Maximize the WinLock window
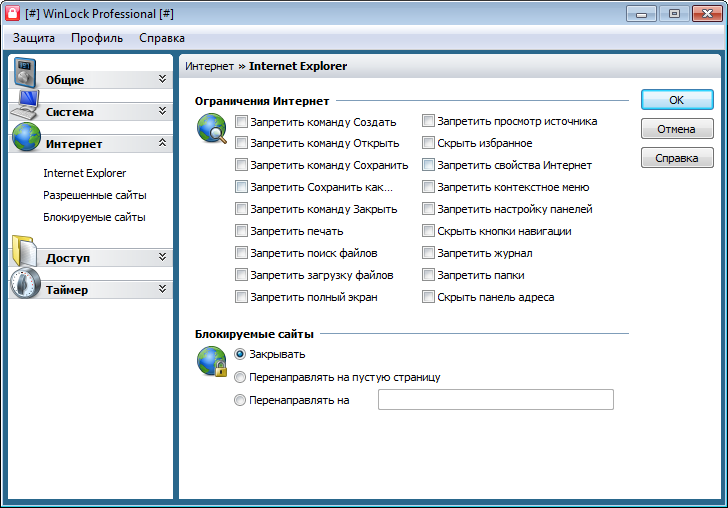728x508 pixels. [674, 14]
